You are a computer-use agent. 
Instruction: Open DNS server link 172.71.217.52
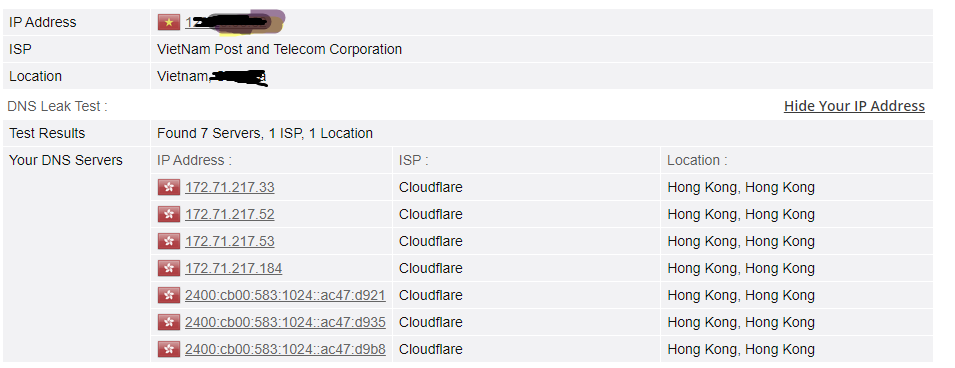click(x=230, y=214)
